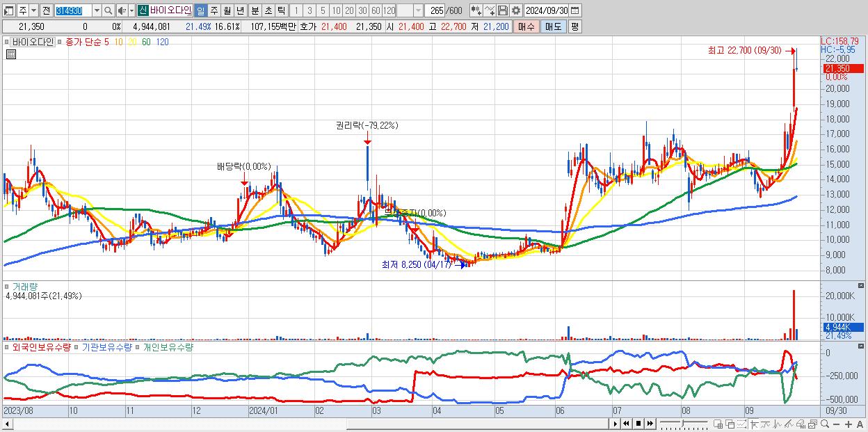Expand the stock code history dropdown arrow
868x432 pixels.
(97, 11)
